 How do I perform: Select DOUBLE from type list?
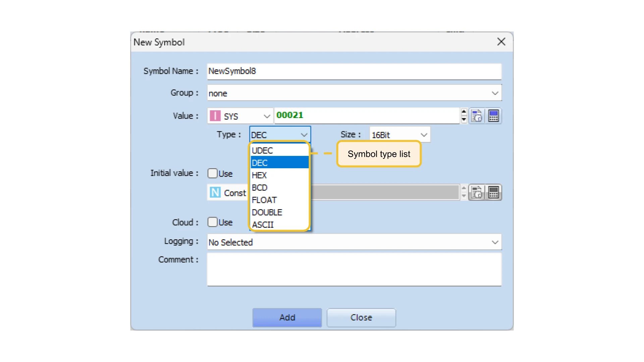(x=279, y=213)
